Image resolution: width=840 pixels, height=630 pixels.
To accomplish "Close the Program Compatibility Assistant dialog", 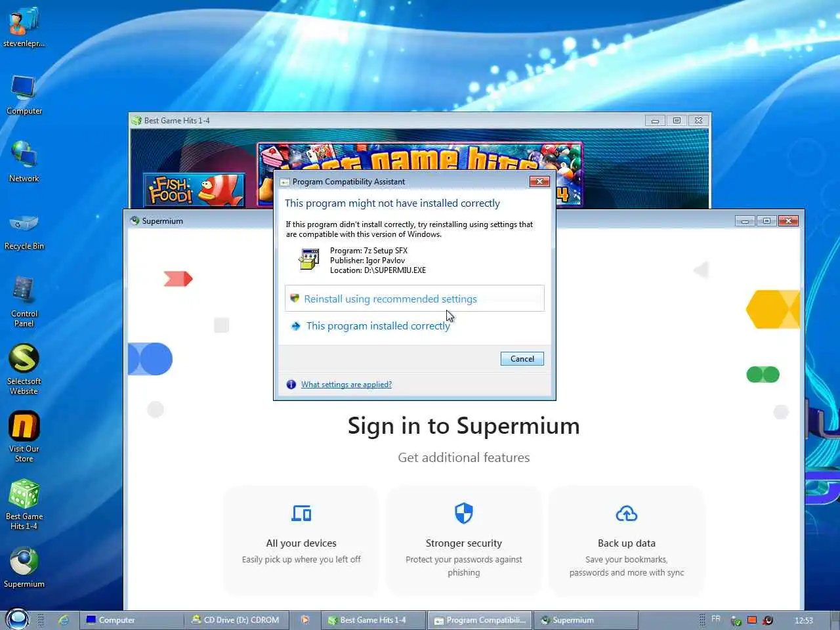I will point(539,182).
